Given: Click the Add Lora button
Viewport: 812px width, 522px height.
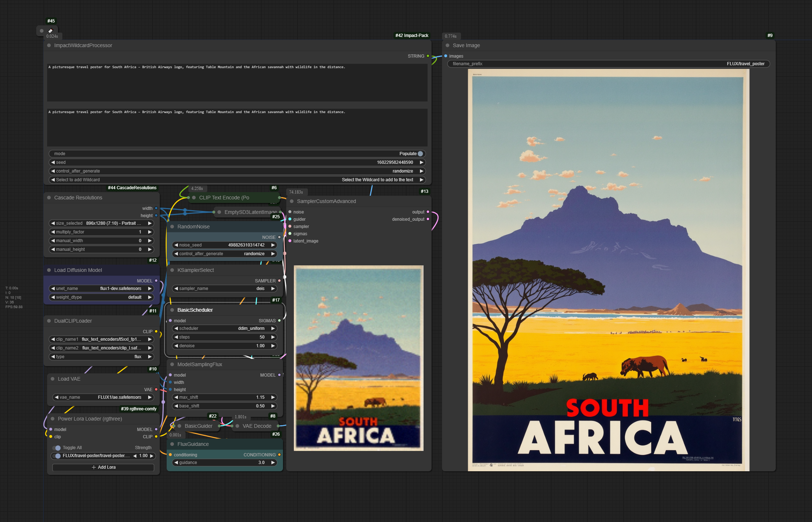Looking at the screenshot, I should click(x=103, y=467).
